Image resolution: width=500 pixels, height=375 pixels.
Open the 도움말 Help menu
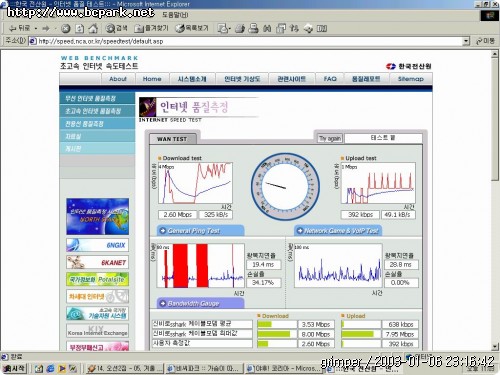pos(175,15)
